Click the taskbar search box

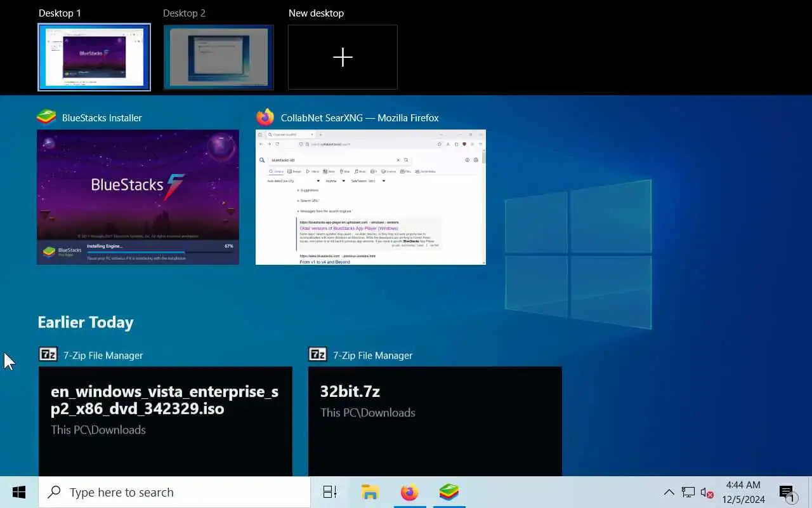point(174,492)
